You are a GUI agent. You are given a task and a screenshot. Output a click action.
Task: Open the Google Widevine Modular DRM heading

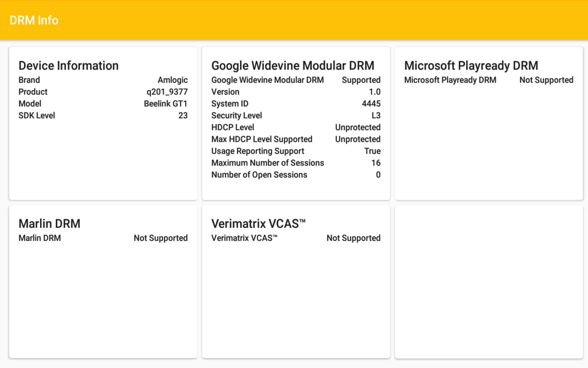click(292, 65)
